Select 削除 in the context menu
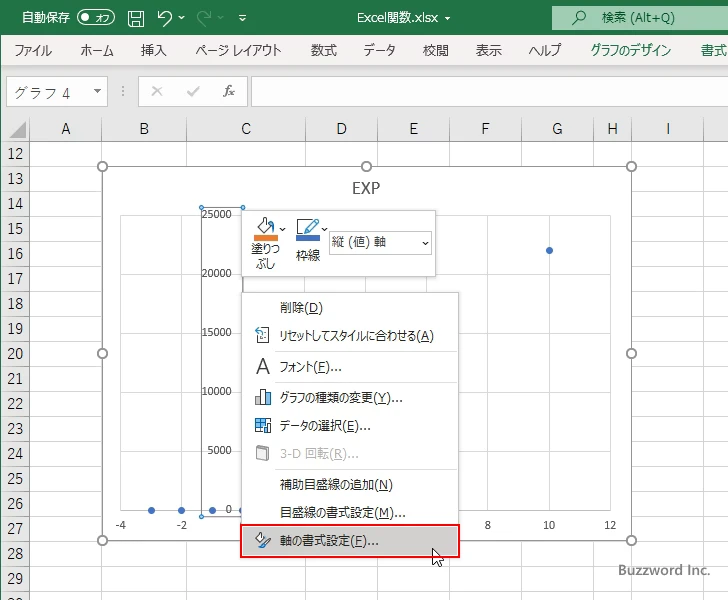 point(301,308)
